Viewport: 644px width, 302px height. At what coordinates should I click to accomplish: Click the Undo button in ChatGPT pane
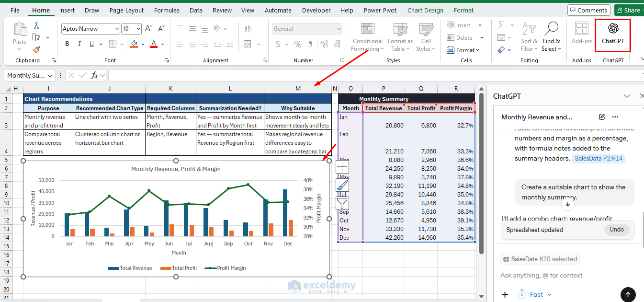(617, 230)
